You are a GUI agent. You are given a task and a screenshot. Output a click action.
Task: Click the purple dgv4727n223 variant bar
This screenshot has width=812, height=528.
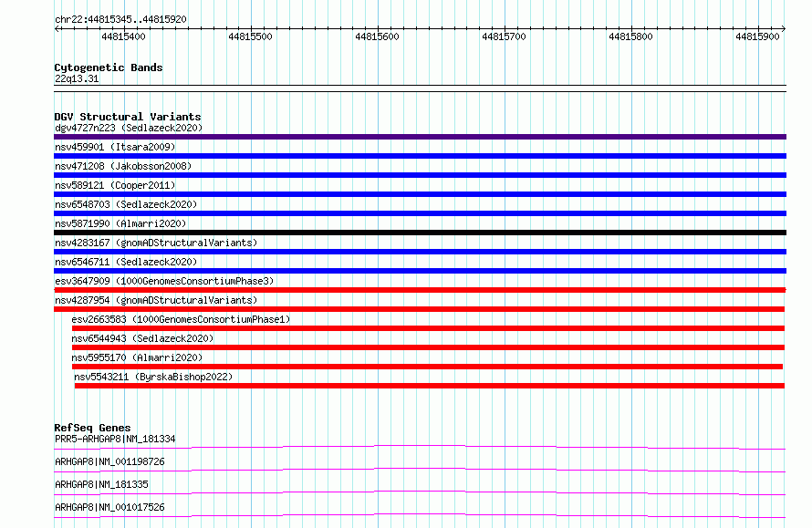click(420, 137)
